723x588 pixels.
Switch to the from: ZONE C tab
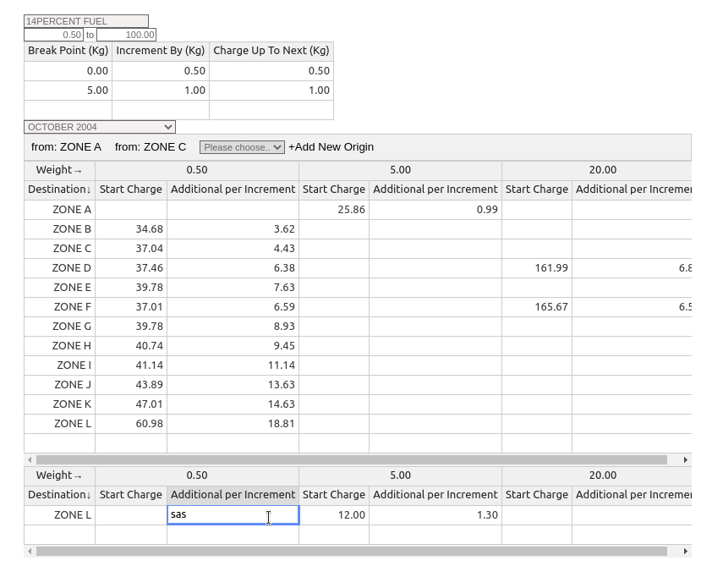pyautogui.click(x=151, y=147)
